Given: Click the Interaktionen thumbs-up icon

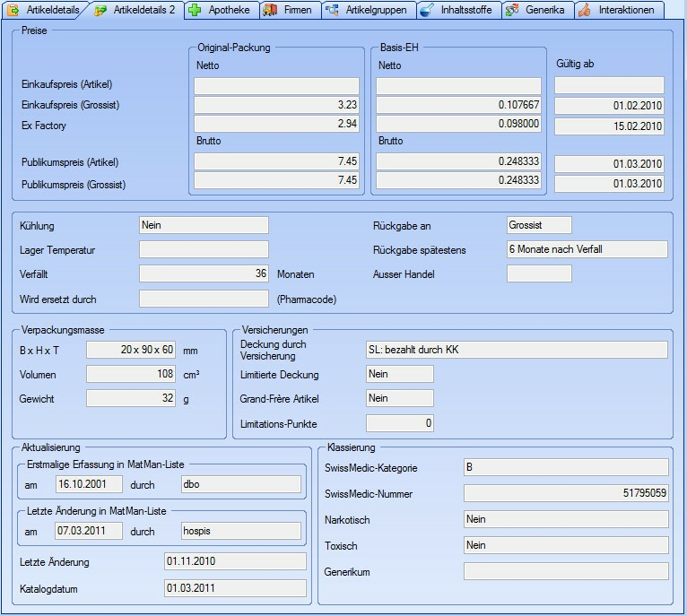Looking at the screenshot, I should [585, 11].
